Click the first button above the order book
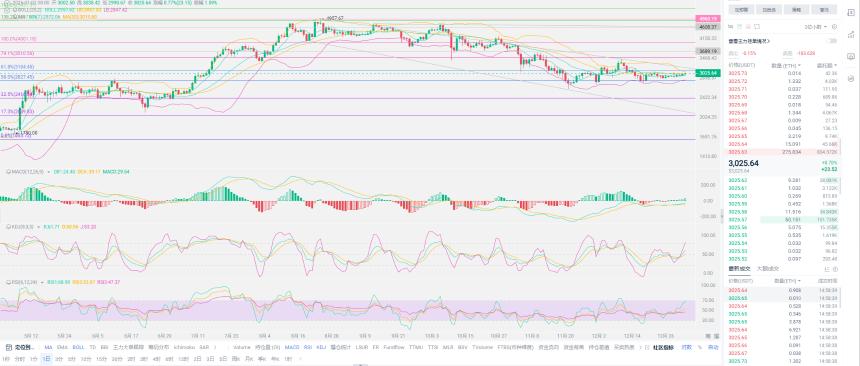 coord(741,10)
